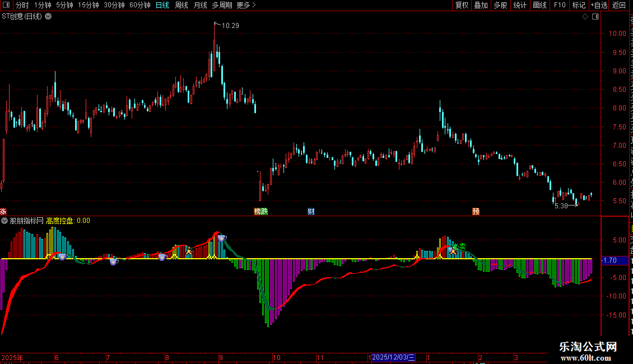Select the 月线 monthly period tab

(x=200, y=5)
